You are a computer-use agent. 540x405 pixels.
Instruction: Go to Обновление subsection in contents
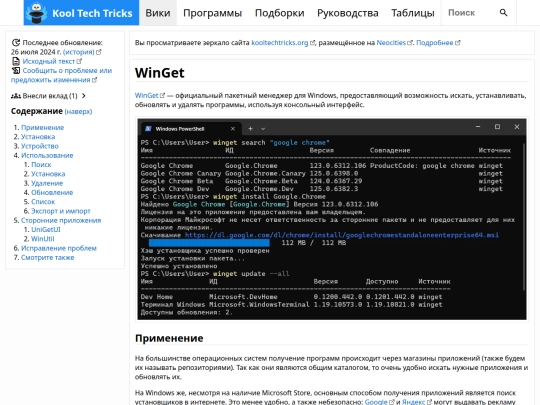52,193
